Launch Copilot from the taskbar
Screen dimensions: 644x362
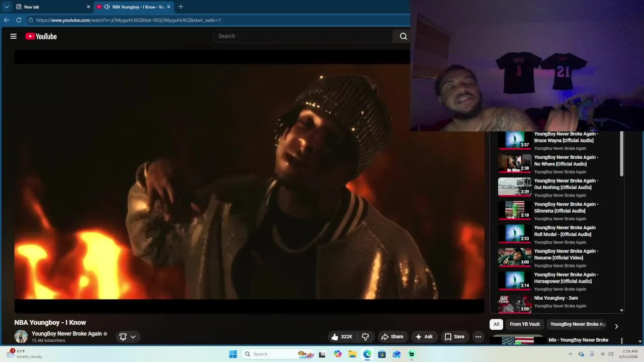click(338, 354)
